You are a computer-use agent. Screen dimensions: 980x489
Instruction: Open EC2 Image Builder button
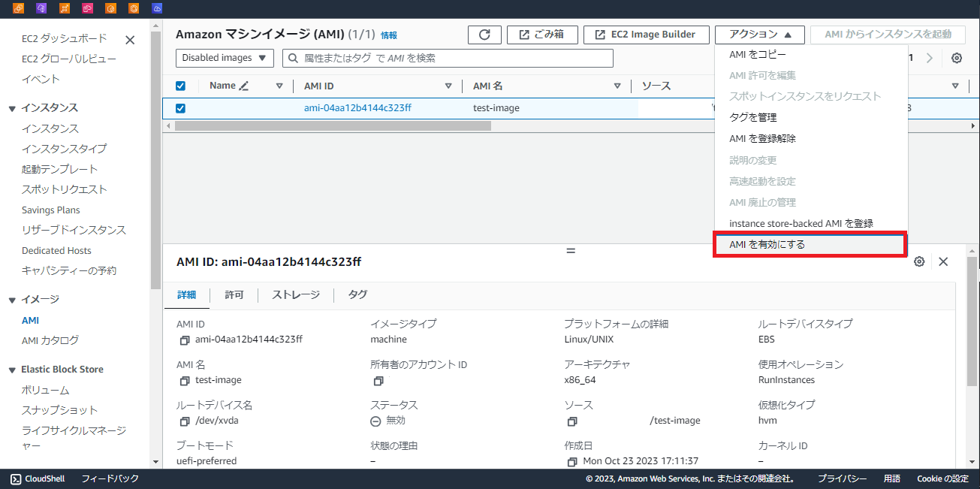tap(646, 35)
